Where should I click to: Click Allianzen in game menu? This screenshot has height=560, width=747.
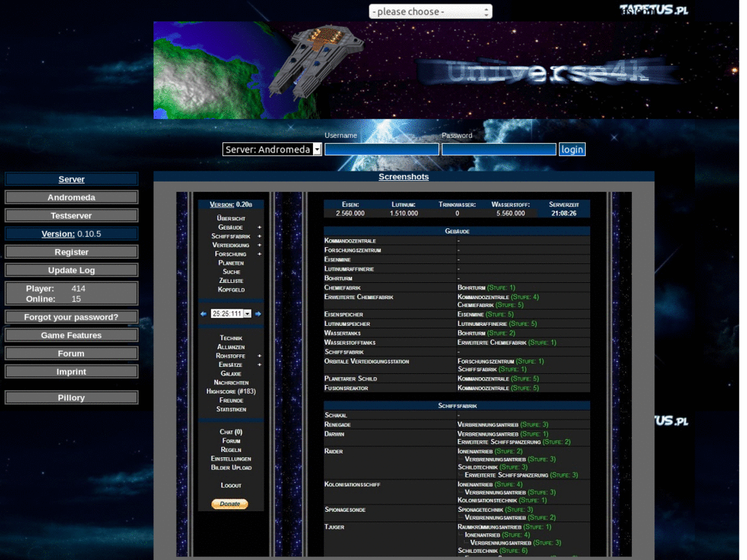[231, 347]
